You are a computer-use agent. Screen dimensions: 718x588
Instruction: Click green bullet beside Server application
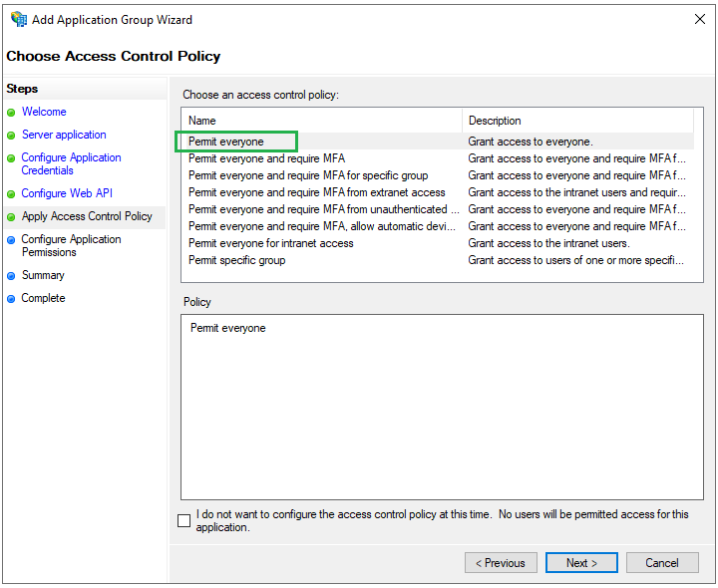[11, 136]
